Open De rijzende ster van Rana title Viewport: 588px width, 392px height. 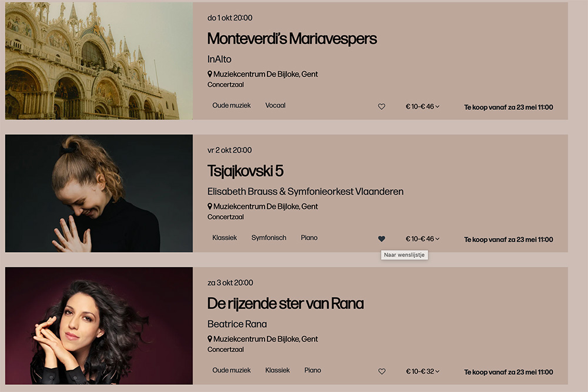pyautogui.click(x=285, y=304)
